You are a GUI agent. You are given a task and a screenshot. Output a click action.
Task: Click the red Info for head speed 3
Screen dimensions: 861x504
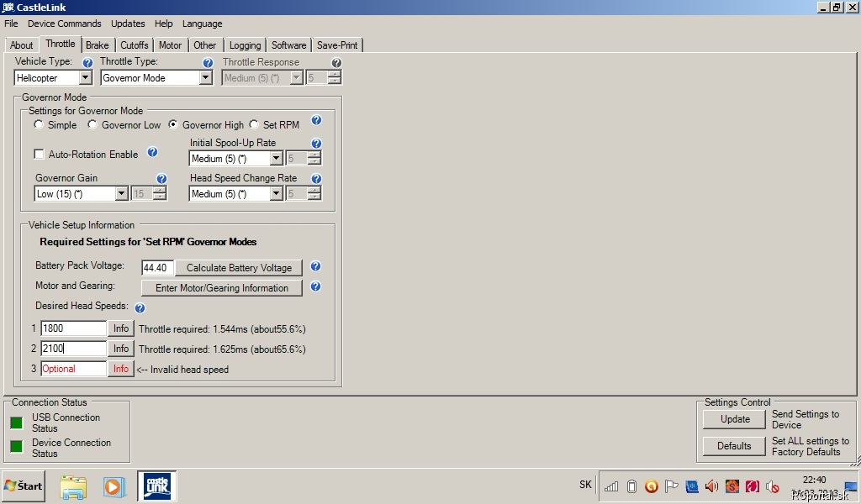121,369
